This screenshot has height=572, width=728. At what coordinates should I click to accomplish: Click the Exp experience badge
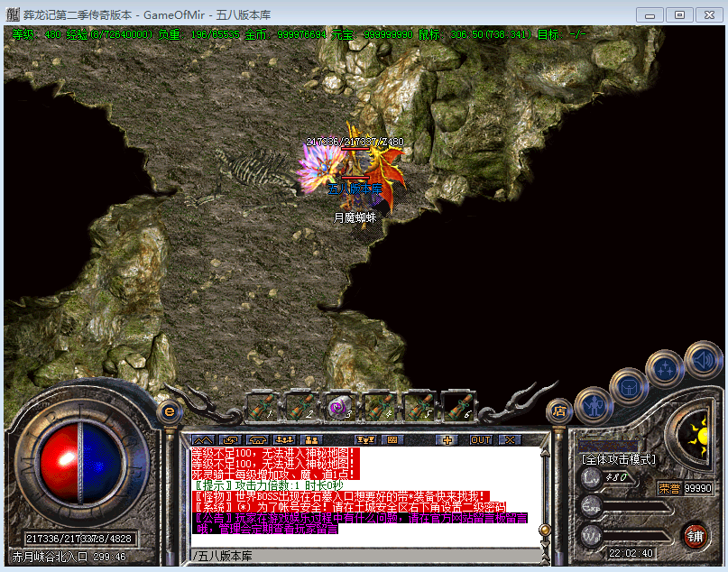pyautogui.click(x=592, y=506)
